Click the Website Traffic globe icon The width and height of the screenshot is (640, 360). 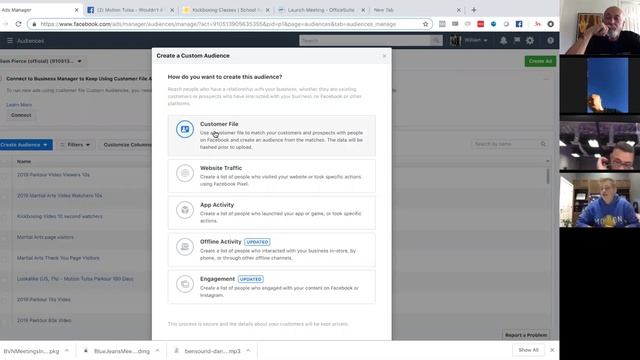(185, 173)
